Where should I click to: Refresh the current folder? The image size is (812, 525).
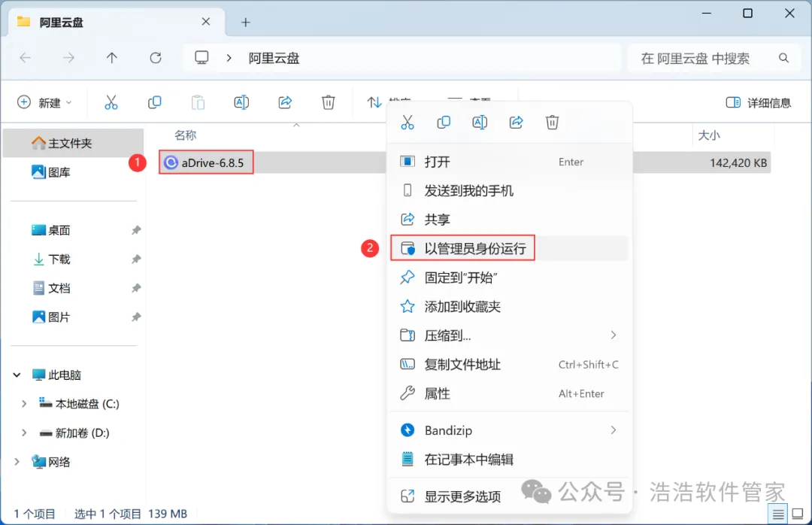(x=156, y=57)
